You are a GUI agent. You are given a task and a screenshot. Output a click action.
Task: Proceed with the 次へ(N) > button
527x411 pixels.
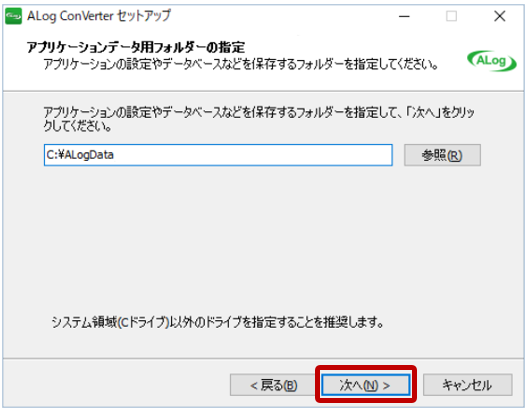coord(366,385)
